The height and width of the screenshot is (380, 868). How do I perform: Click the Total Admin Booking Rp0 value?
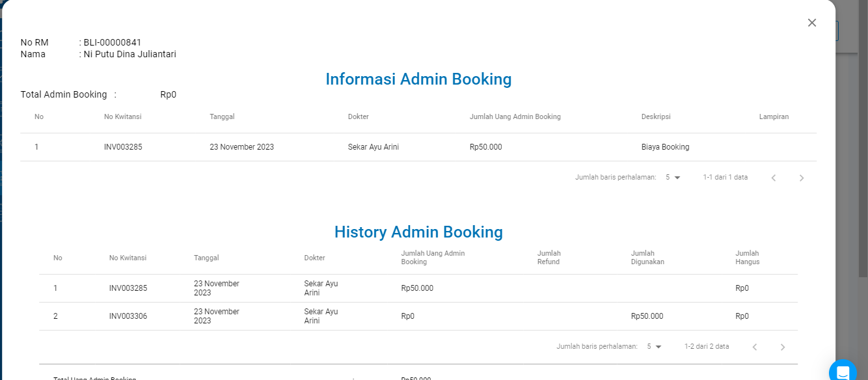tap(169, 94)
